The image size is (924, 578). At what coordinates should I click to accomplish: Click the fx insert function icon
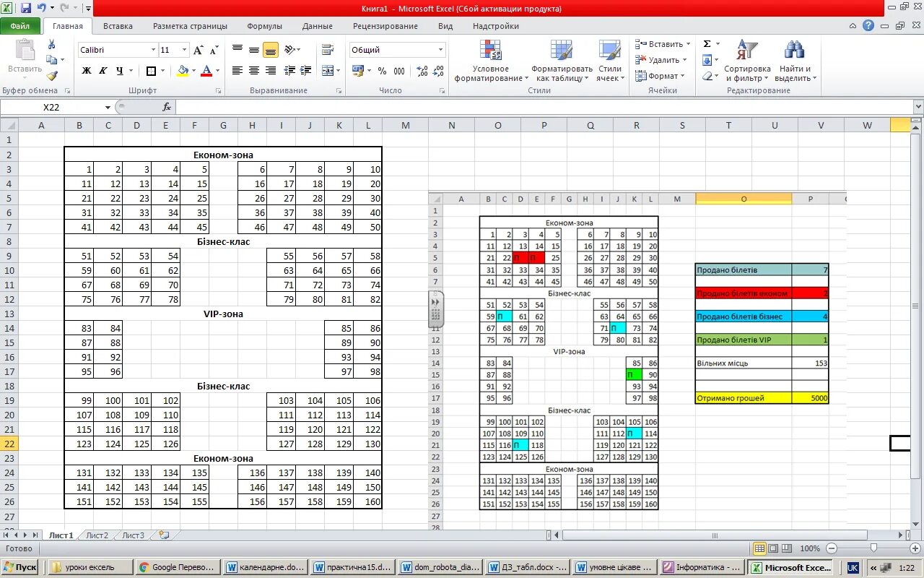coord(167,107)
